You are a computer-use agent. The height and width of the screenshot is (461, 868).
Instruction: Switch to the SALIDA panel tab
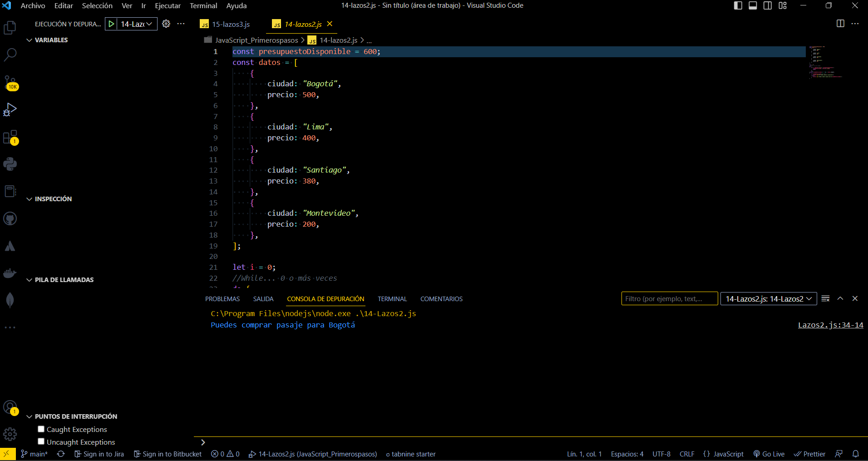coord(263,299)
